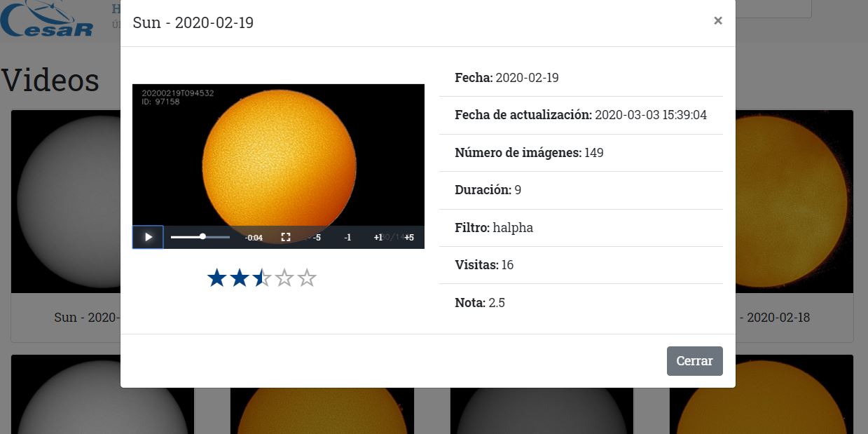The width and height of the screenshot is (868, 434).
Task: Play the Sun 2020-02-19 video
Action: (x=148, y=237)
